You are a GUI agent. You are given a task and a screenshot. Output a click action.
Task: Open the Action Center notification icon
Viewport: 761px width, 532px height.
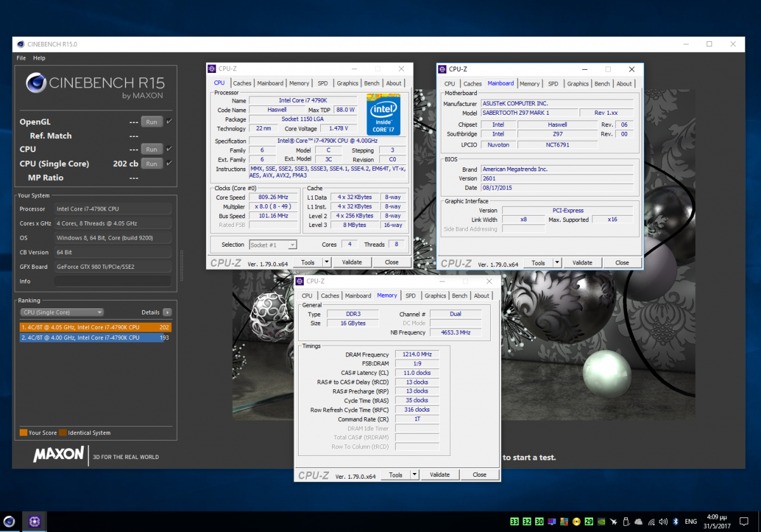point(744,521)
